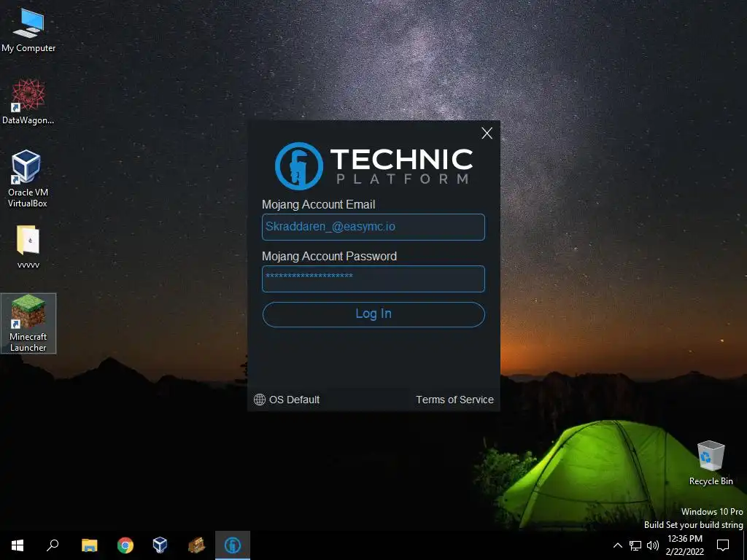Open network status tray icon
The width and height of the screenshot is (747, 560).
[x=635, y=545]
